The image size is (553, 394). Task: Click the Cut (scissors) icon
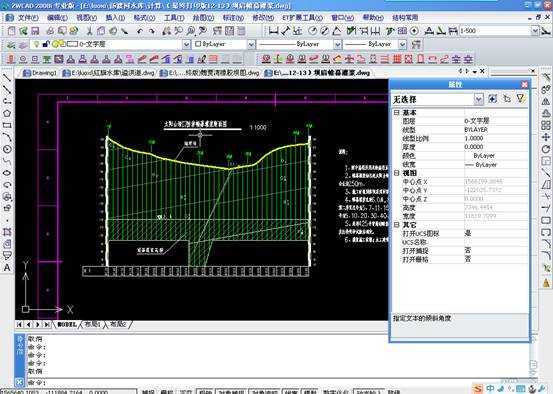pyautogui.click(x=89, y=31)
